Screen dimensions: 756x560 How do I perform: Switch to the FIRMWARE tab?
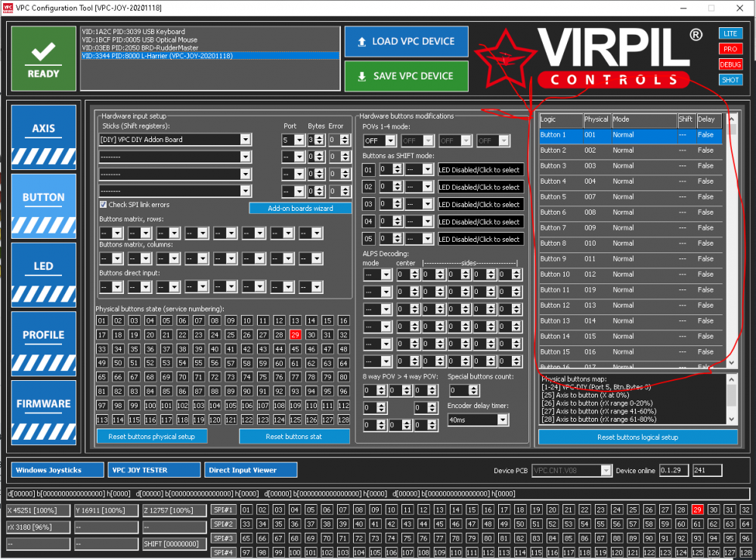tap(43, 404)
